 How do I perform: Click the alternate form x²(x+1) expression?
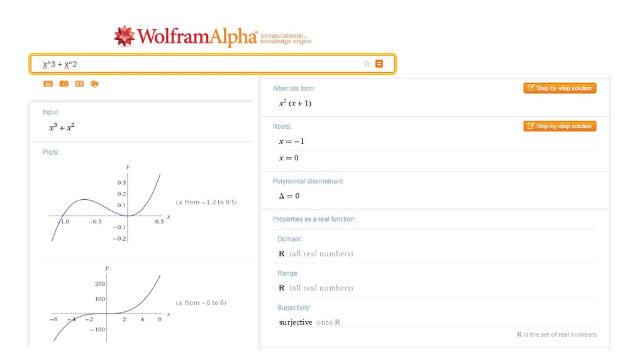tap(295, 102)
